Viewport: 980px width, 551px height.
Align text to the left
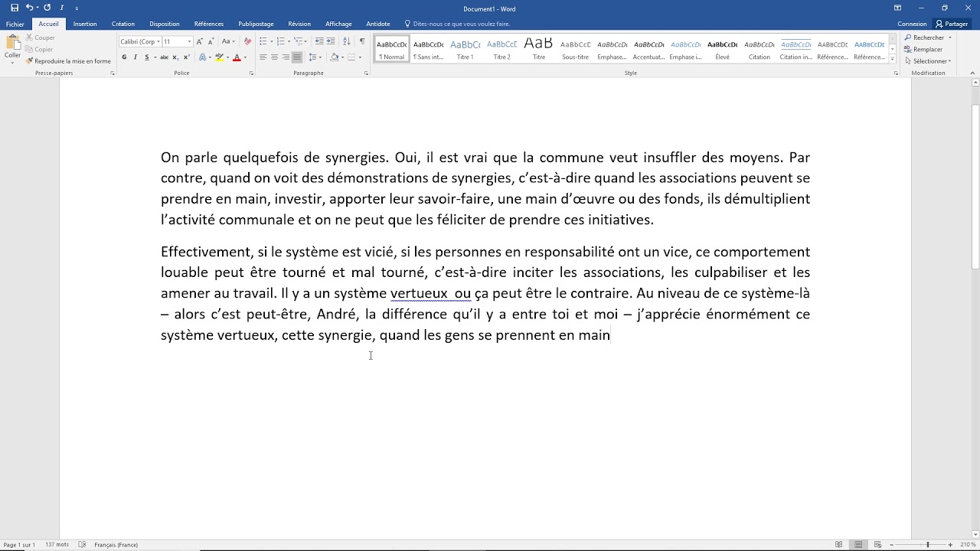[263, 57]
